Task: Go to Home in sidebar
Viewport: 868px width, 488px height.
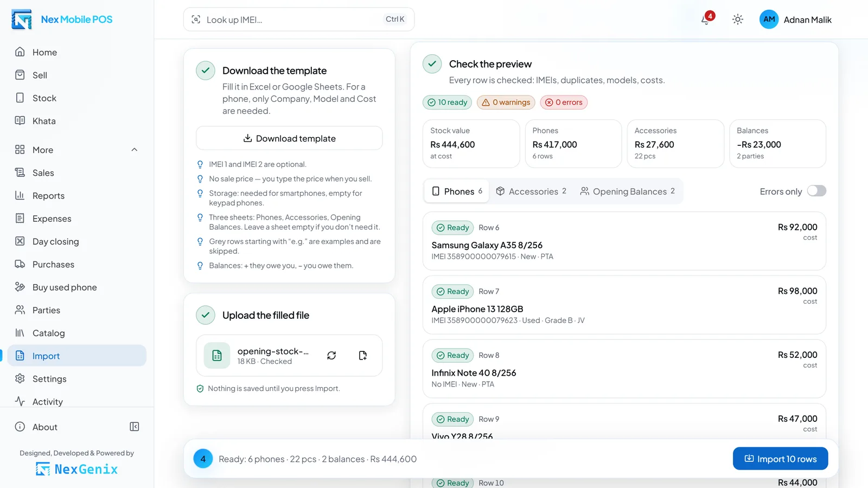Action: (x=77, y=52)
